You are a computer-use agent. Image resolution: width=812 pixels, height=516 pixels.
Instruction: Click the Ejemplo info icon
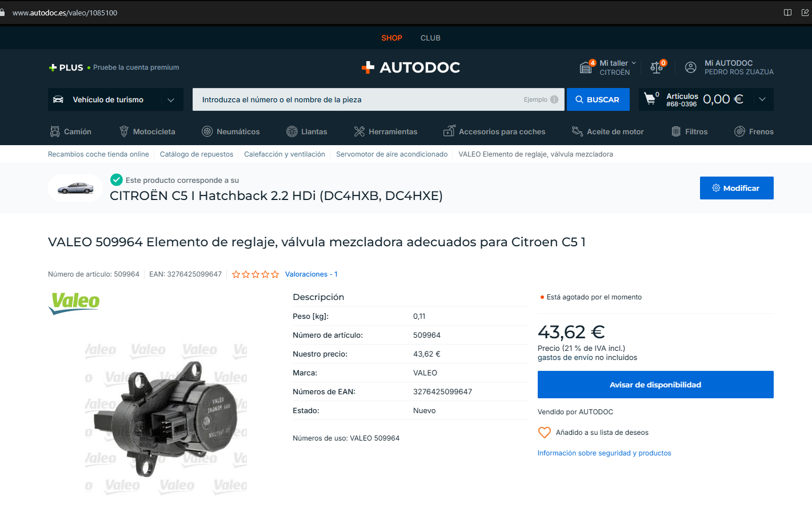coord(554,99)
